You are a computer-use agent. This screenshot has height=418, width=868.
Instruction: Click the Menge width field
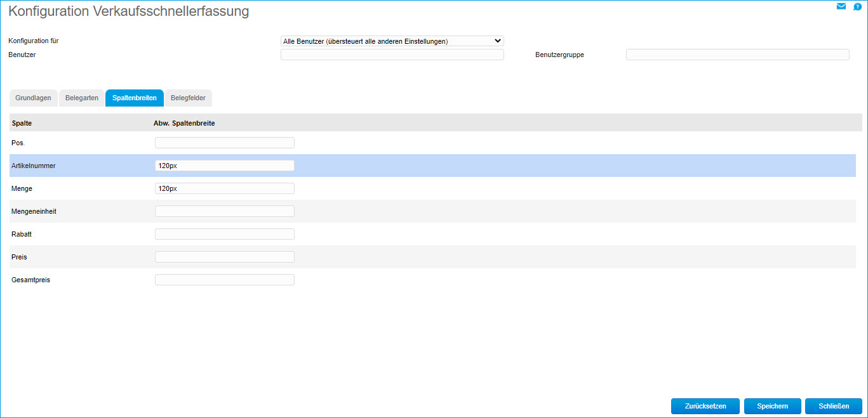[224, 188]
